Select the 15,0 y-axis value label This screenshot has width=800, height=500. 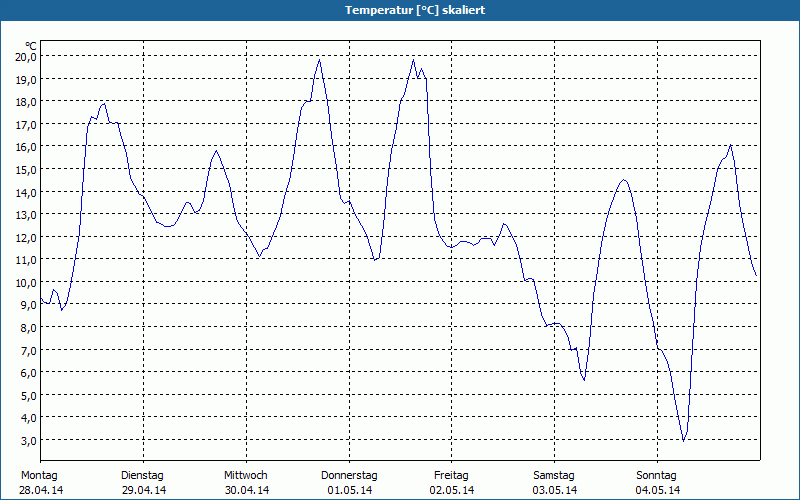pos(25,169)
